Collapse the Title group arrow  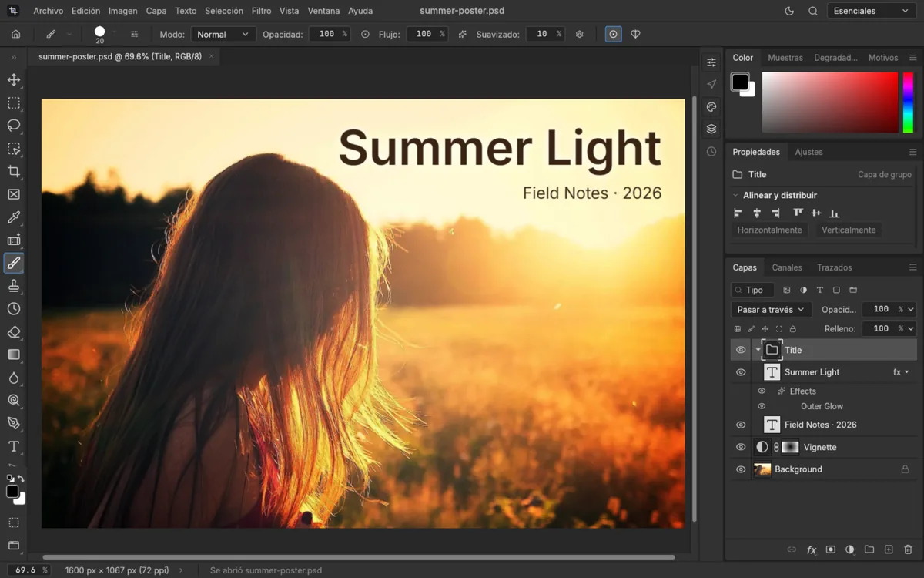[x=758, y=350]
